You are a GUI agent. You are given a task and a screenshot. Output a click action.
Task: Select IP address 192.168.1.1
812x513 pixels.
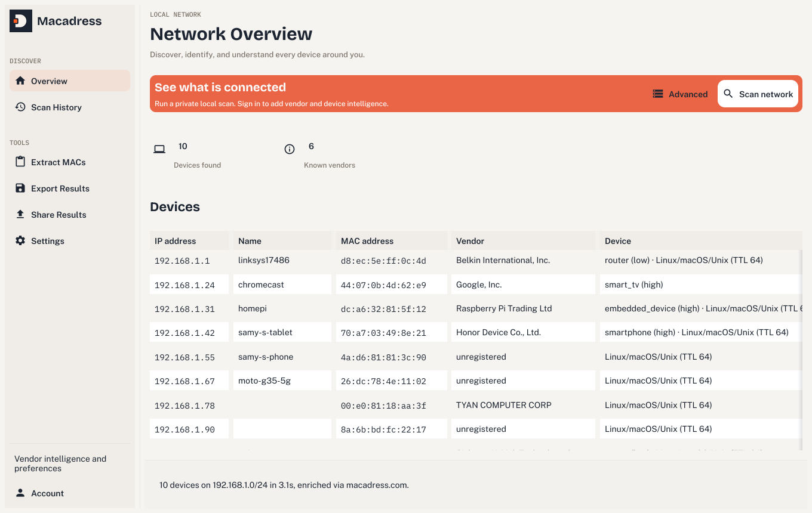coord(182,261)
